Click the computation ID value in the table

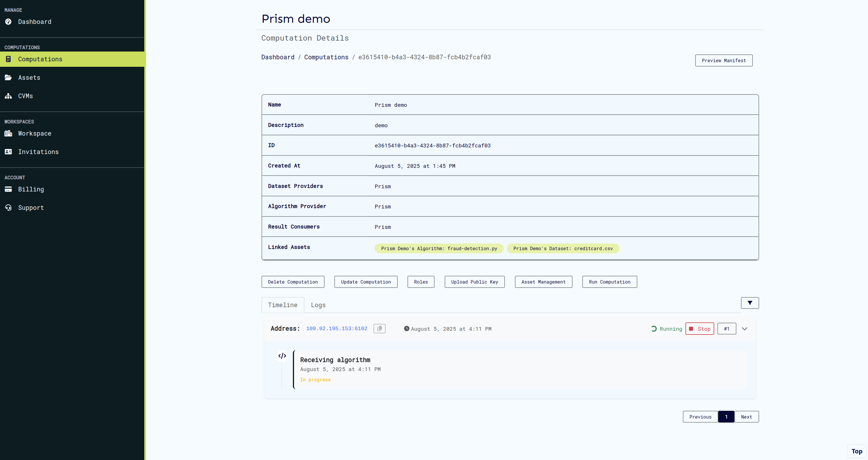pos(433,145)
